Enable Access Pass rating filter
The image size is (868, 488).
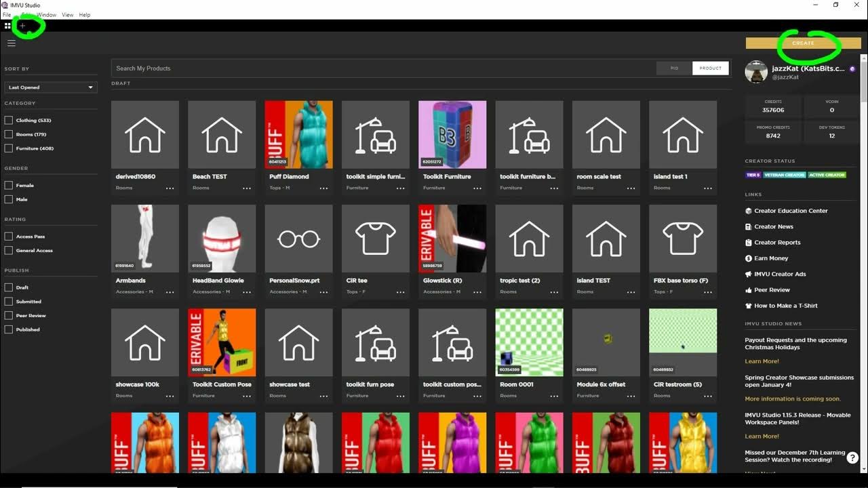[9, 237]
